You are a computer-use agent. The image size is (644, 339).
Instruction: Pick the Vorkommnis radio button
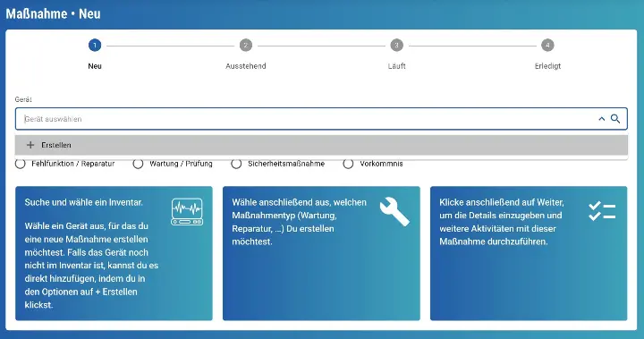(348, 164)
